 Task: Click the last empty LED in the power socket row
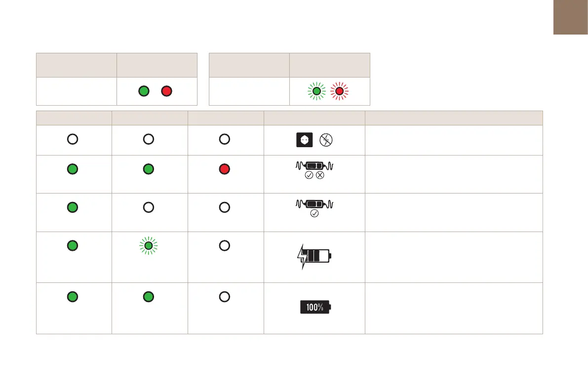(x=224, y=139)
